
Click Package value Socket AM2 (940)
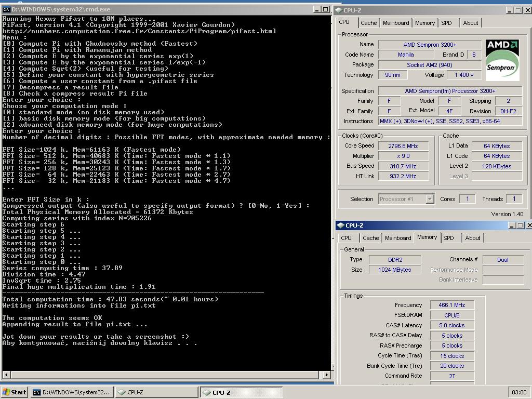click(x=430, y=65)
